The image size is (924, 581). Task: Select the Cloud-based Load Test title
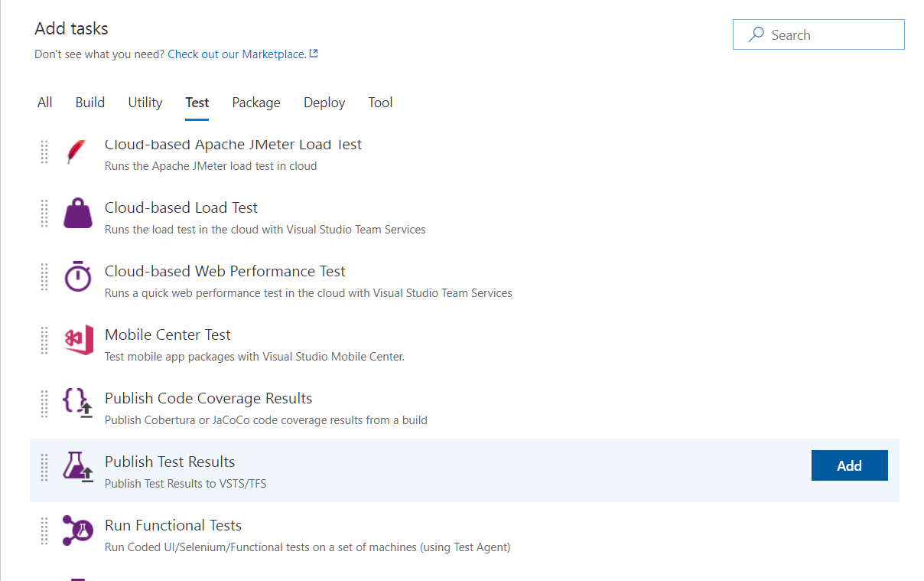[181, 207]
